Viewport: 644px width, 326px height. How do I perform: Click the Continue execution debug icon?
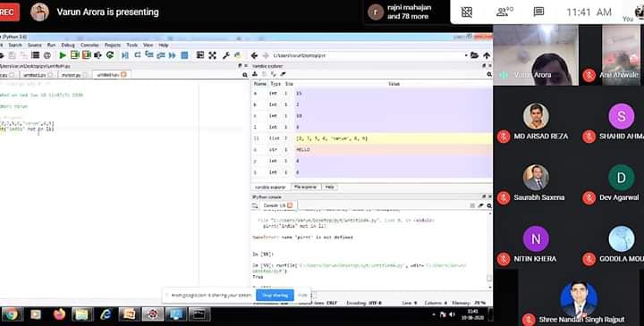pyautogui.click(x=172, y=55)
